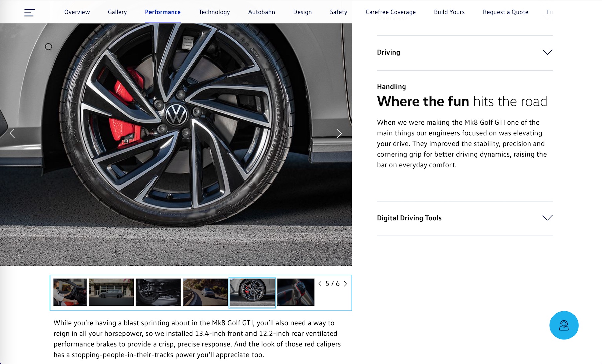Image resolution: width=602 pixels, height=364 pixels.
Task: Open the hamburger menu icon
Action: coord(30,13)
